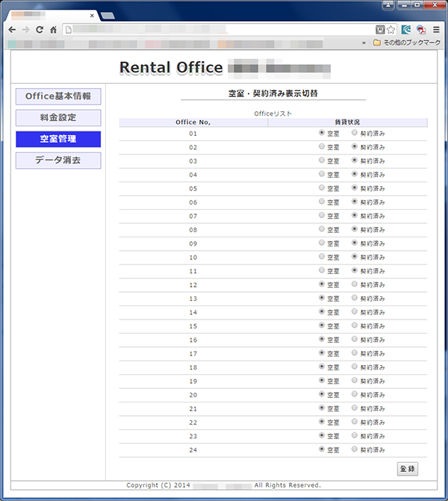Click the browser forward arrow
The width and height of the screenshot is (448, 501).
tap(26, 30)
